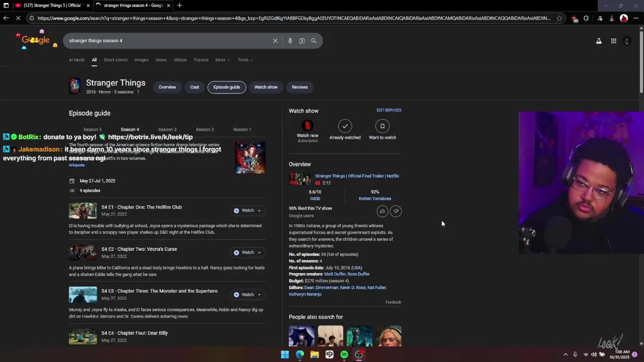The image size is (644, 362).
Task: Expand Watch options for S4 E1
Action: pos(259,211)
